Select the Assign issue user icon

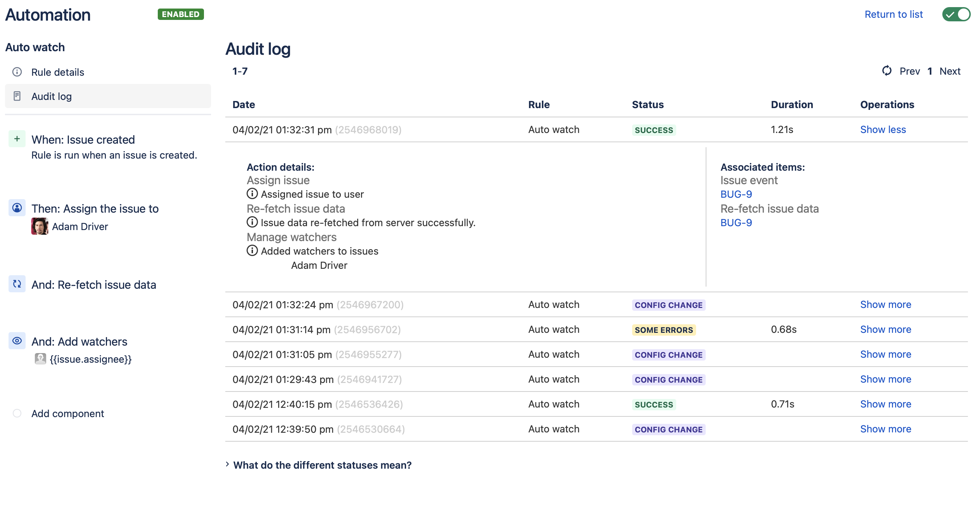(17, 208)
